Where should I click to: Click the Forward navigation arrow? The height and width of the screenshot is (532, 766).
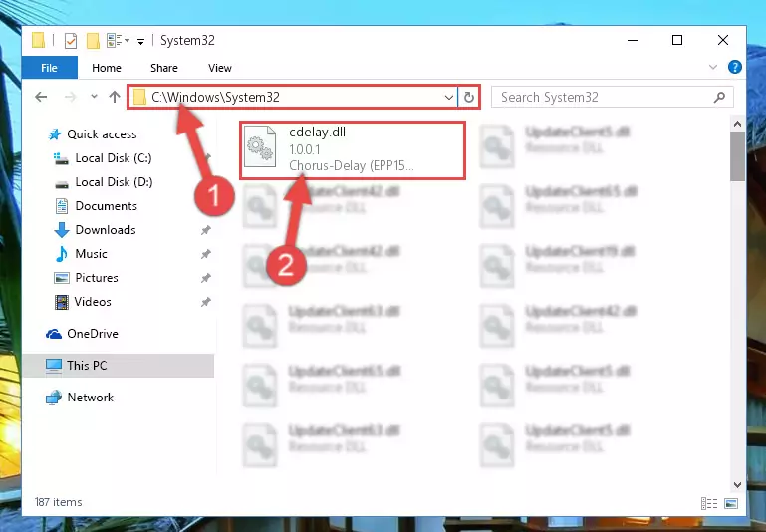coord(71,97)
